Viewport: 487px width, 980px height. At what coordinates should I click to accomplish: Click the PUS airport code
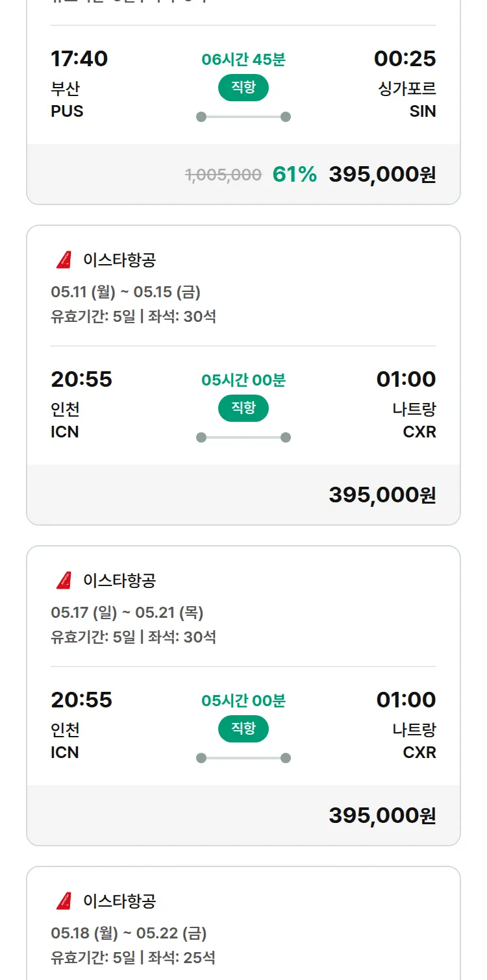[67, 112]
